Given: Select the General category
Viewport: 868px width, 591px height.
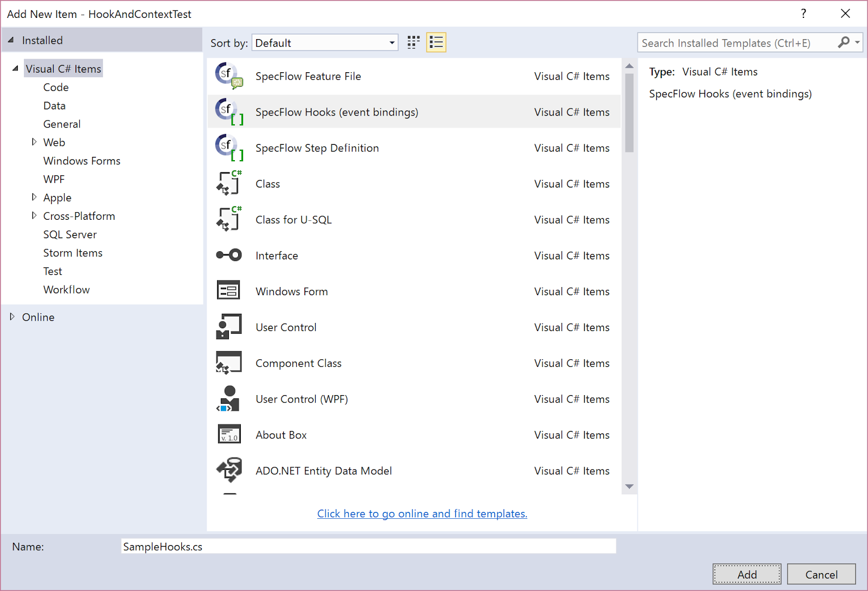Looking at the screenshot, I should pyautogui.click(x=62, y=124).
